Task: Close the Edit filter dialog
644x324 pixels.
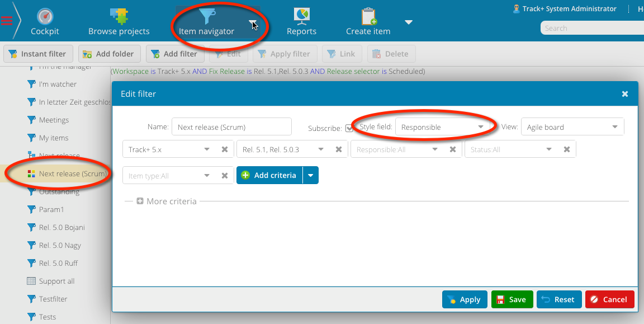Action: [x=625, y=94]
